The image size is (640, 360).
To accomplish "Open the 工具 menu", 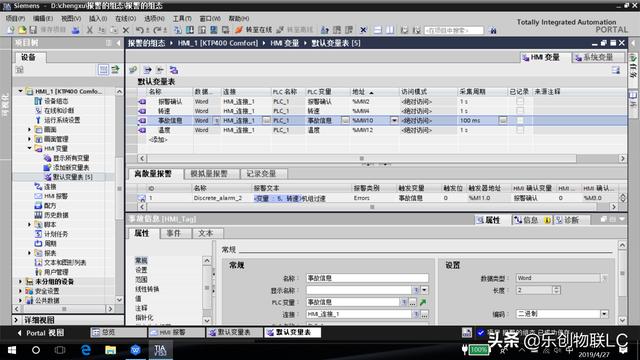I will click(182, 18).
